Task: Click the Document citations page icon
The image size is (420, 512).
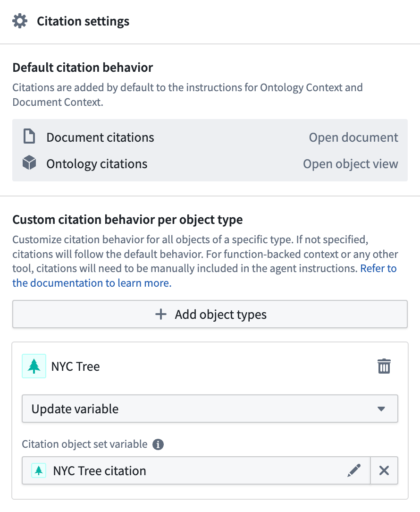Action: pos(29,137)
